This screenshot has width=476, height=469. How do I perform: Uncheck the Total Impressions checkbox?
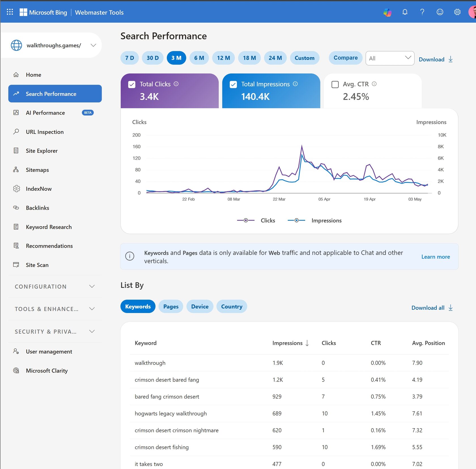click(233, 84)
